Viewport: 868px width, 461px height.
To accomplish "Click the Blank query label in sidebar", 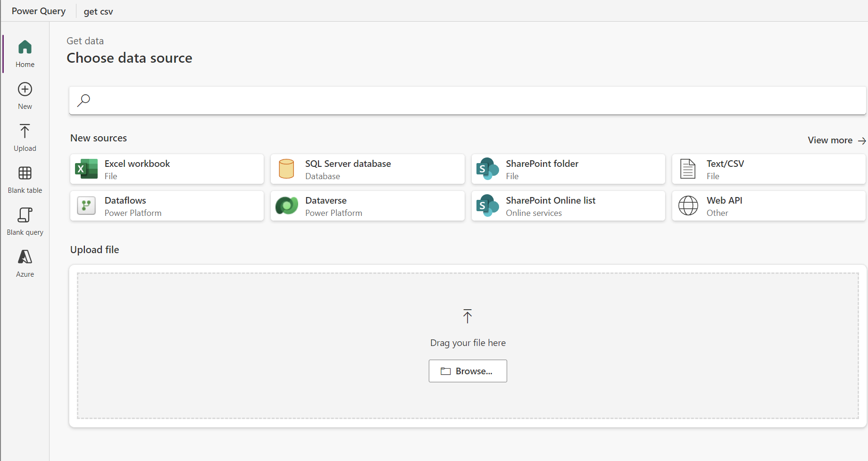I will (25, 232).
